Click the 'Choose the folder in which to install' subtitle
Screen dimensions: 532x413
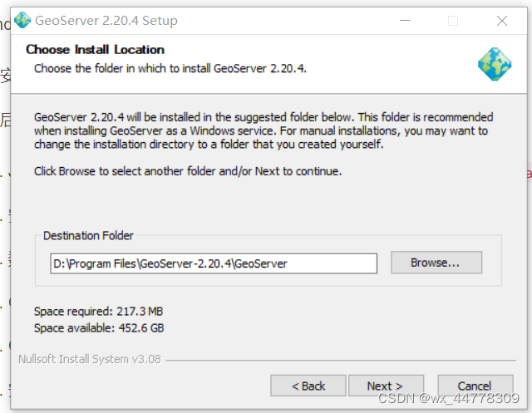pyautogui.click(x=170, y=68)
